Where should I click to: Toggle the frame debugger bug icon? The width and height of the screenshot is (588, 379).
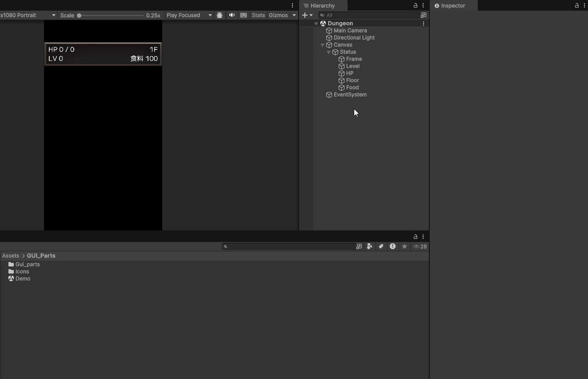[220, 15]
